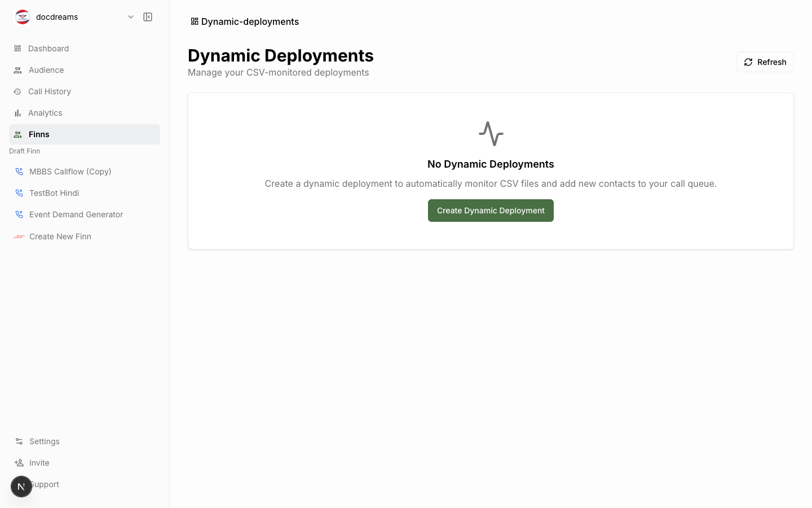Click the phone icon beside MBBS Callflow (Copy)
Image resolution: width=812 pixels, height=508 pixels.
pos(19,172)
